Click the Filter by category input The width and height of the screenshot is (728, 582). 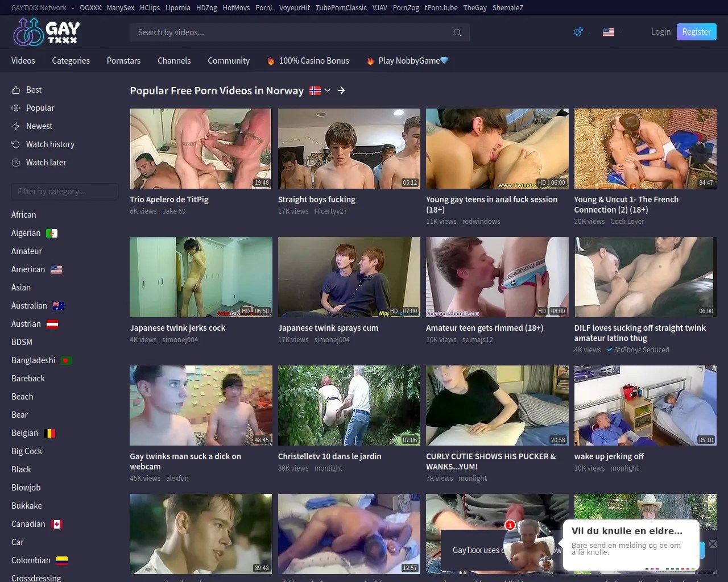pyautogui.click(x=64, y=192)
